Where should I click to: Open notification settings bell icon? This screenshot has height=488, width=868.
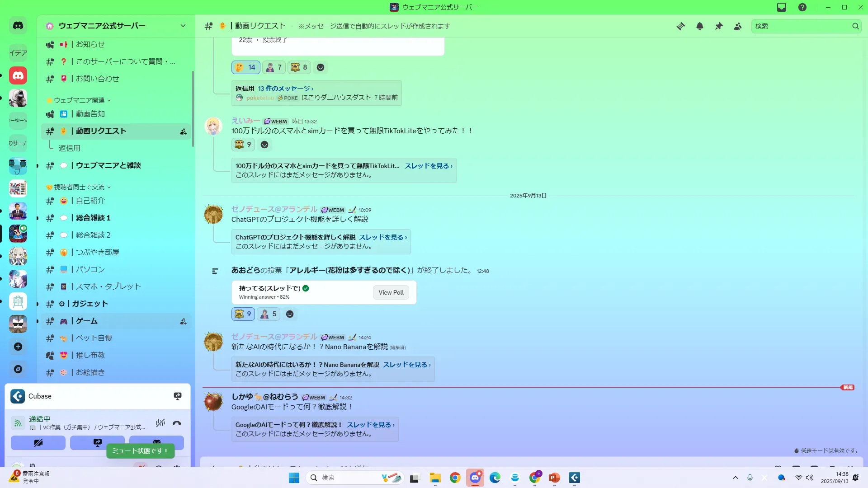click(699, 26)
